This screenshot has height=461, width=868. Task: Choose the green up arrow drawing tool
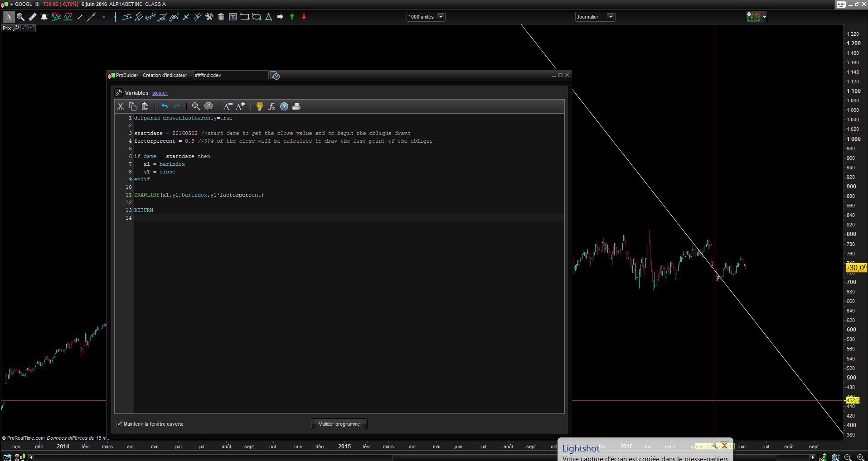click(x=292, y=17)
